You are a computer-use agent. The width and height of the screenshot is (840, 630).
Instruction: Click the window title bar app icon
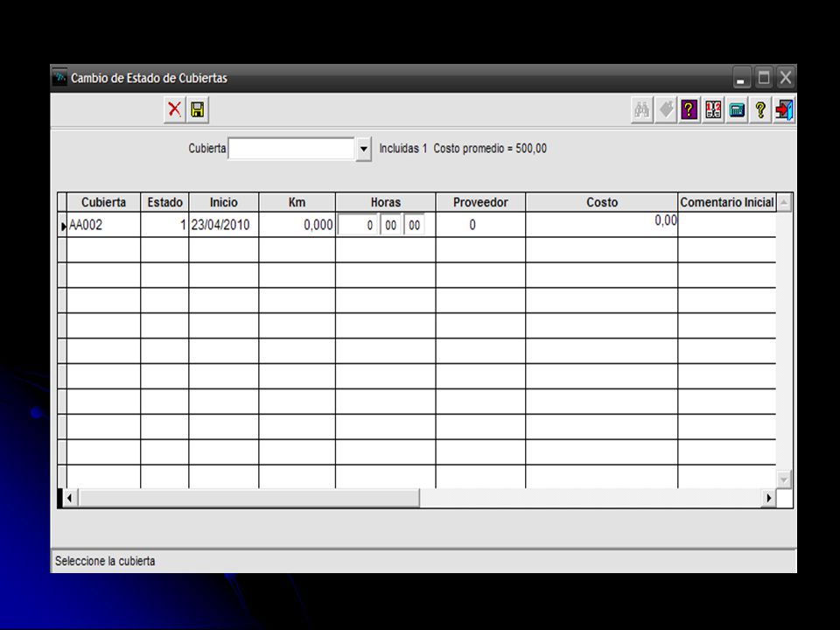pos(60,78)
